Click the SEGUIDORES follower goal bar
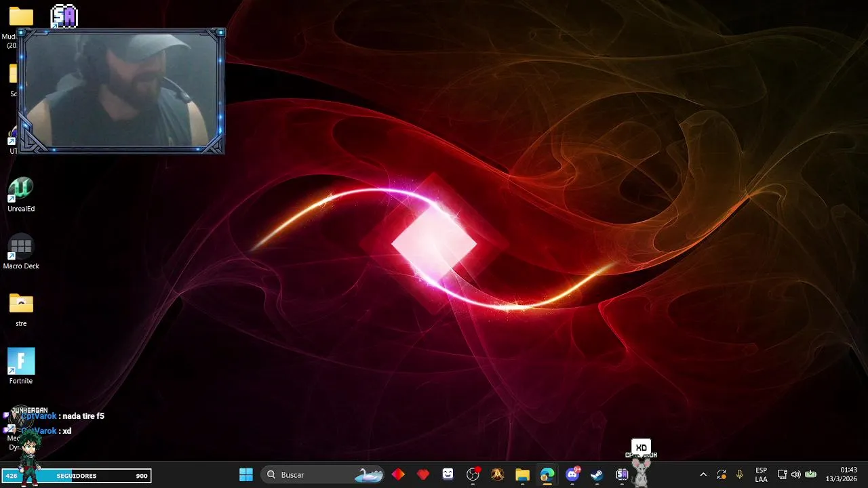The height and width of the screenshot is (488, 868). [76, 476]
